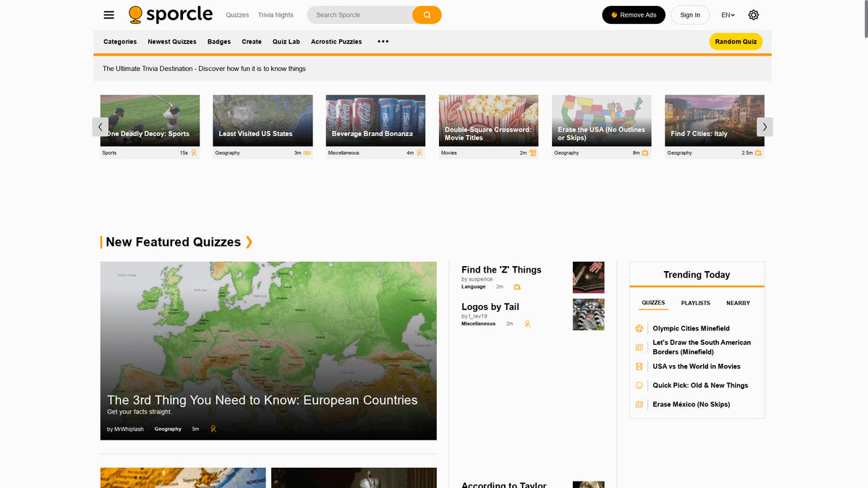Open the Sporcle hamburger menu
Image resolution: width=868 pixels, height=488 pixels.
point(109,14)
